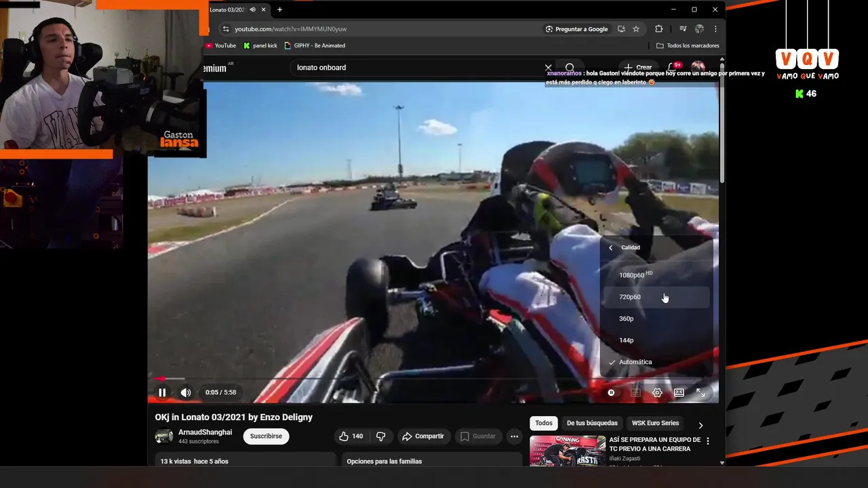Toggle subtitles with the captions icon

coord(635,392)
